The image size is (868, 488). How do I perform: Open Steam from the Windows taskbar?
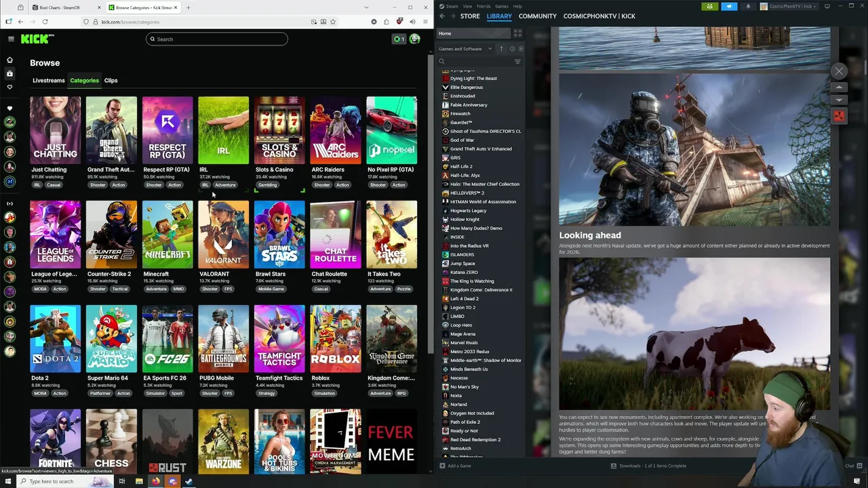click(189, 481)
